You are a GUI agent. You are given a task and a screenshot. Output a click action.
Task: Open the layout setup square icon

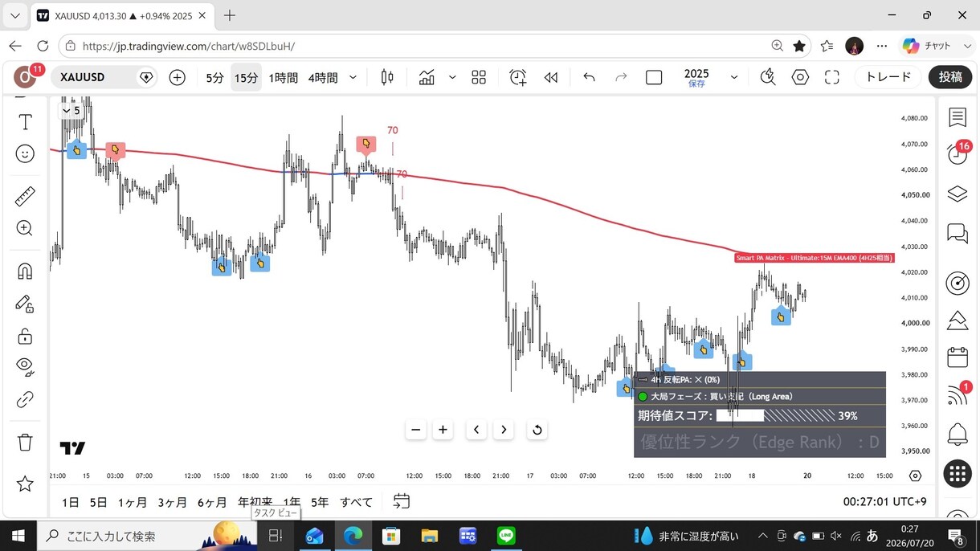[x=654, y=77]
